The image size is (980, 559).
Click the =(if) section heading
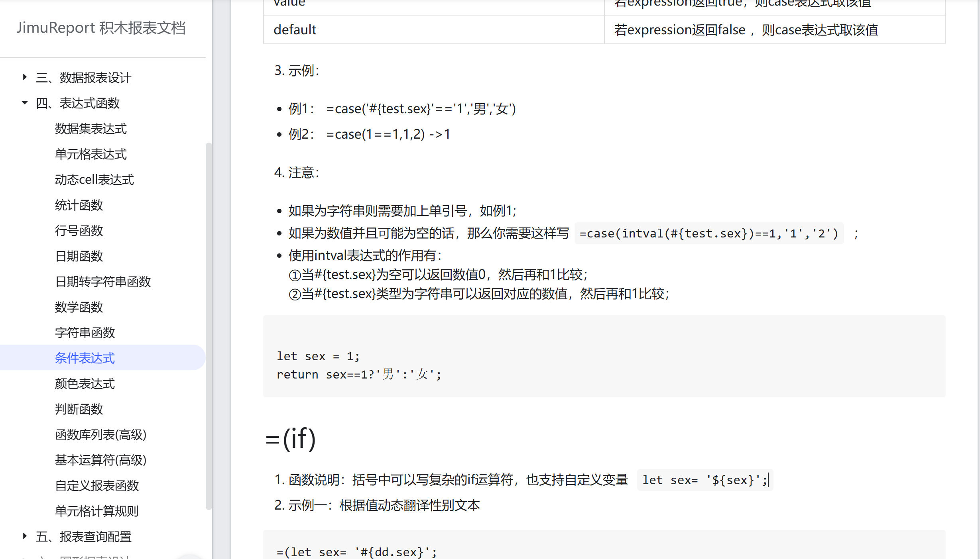point(291,438)
